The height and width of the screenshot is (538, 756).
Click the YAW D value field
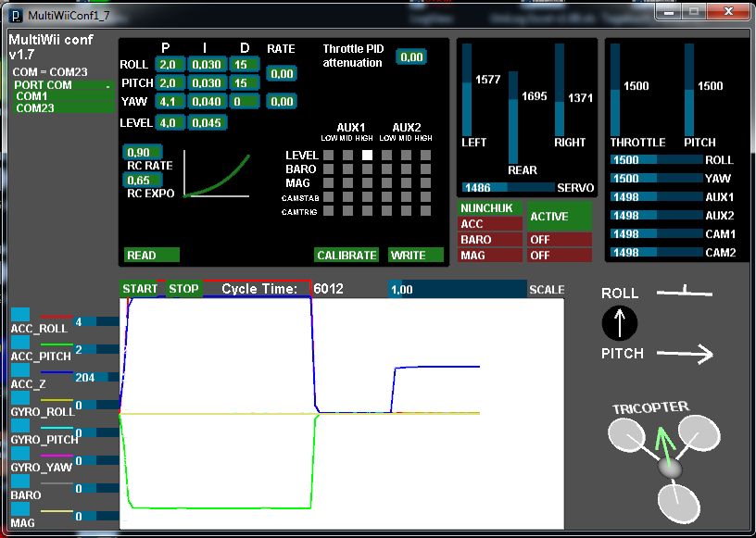pos(245,102)
